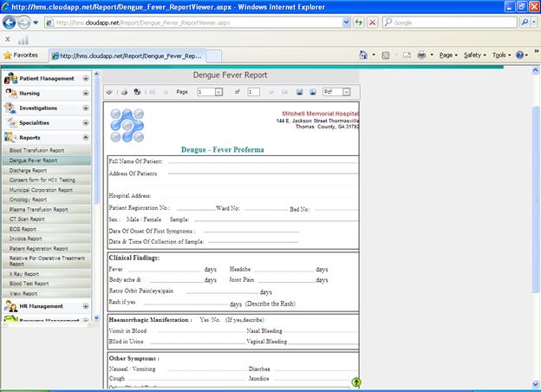Click the green up-arrow icon at bottom right
Image resolution: width=541 pixels, height=392 pixels.
coord(356,382)
